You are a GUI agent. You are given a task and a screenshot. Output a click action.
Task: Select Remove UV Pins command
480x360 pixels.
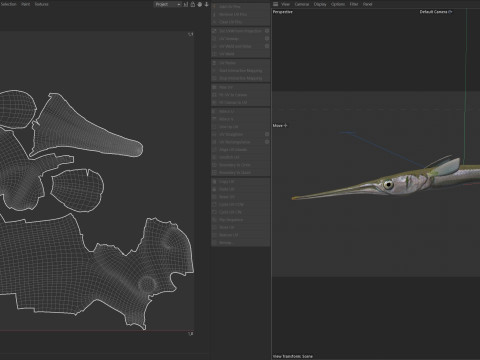[241, 14]
